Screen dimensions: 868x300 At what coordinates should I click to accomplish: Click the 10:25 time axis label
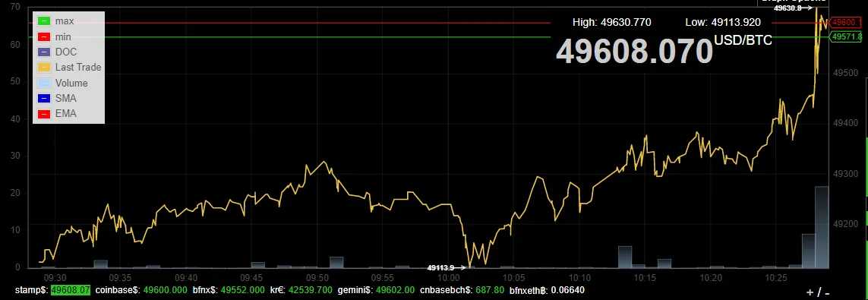click(777, 277)
